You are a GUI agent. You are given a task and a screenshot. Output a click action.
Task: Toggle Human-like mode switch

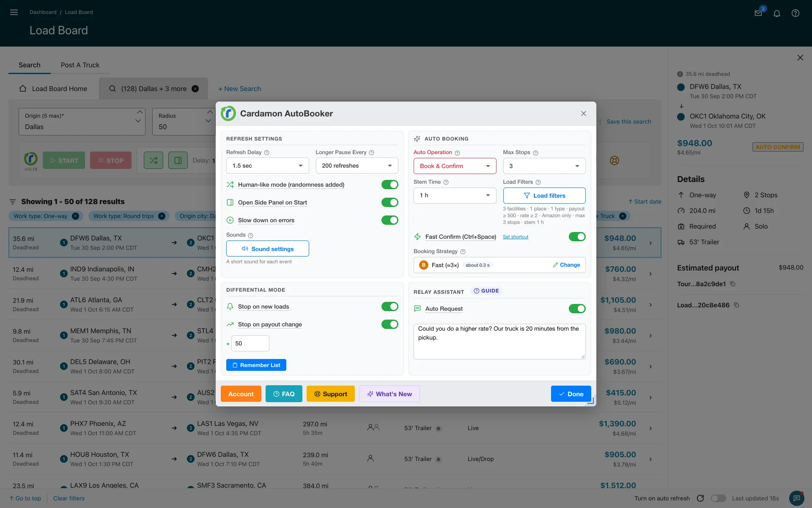pyautogui.click(x=390, y=185)
